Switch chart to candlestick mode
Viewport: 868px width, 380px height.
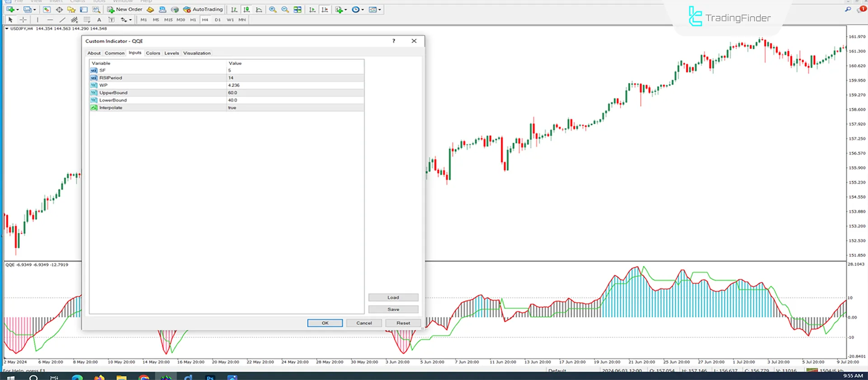(246, 9)
